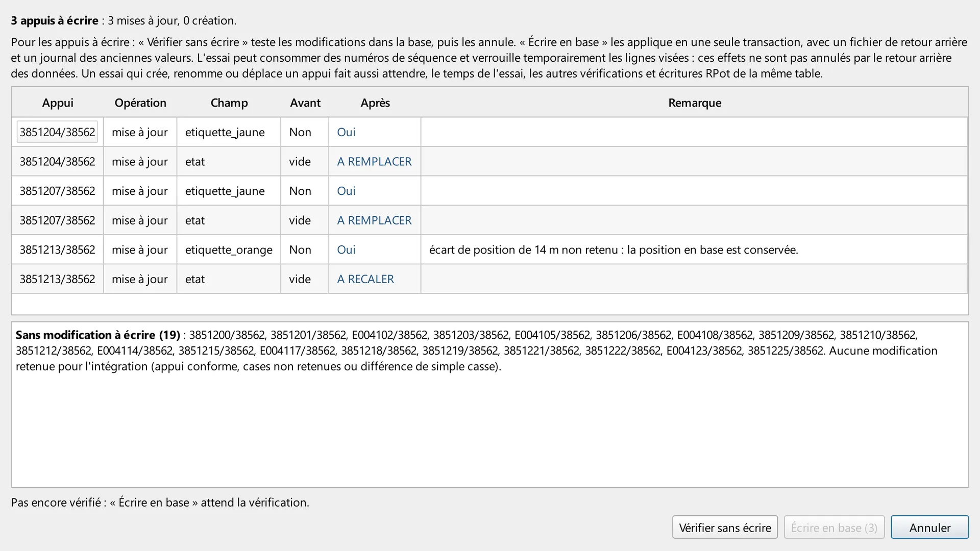
Task: Click the Annuler button
Action: 929,527
